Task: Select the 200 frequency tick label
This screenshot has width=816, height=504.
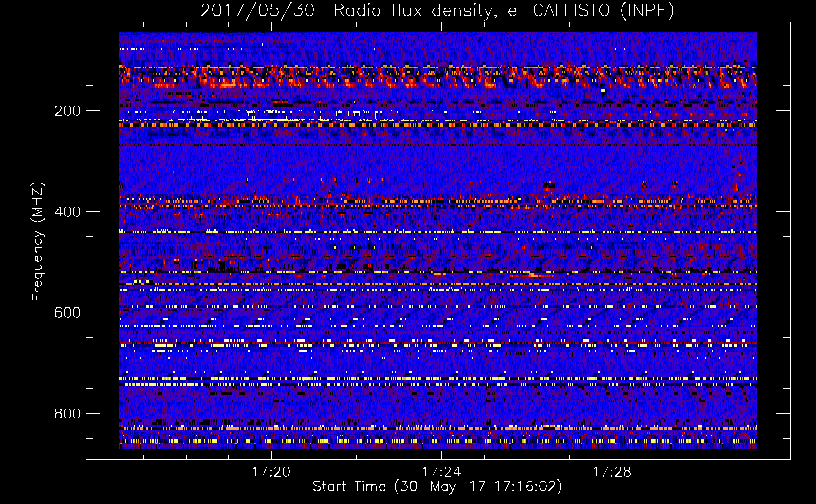Action: [x=67, y=111]
